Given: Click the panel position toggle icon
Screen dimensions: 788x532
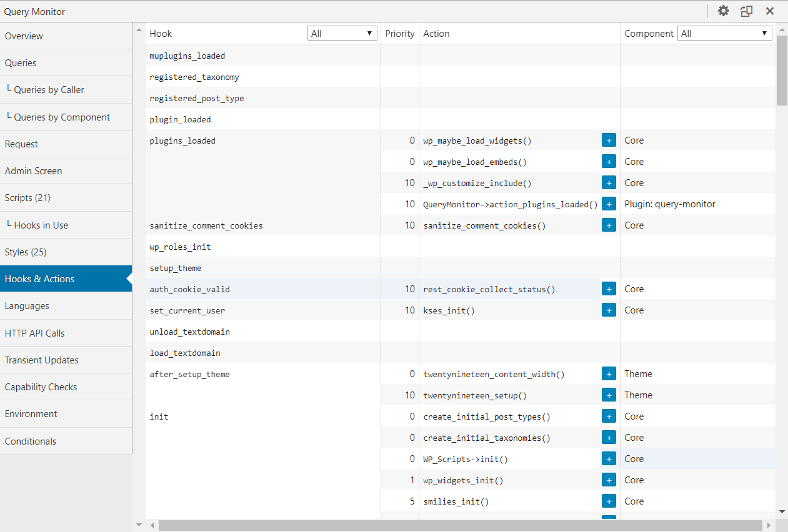Looking at the screenshot, I should tap(746, 11).
